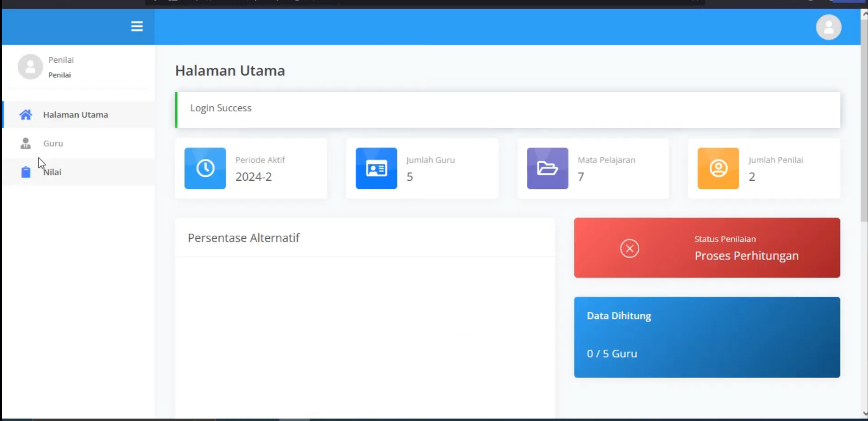The image size is (868, 421).
Task: Click the clock icon for Periode Aktif
Action: click(205, 168)
